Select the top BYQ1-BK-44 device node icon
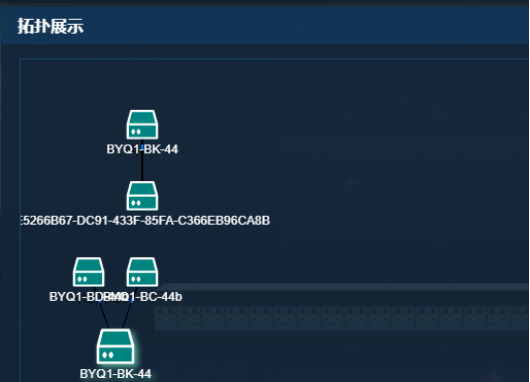Viewport: 530px width, 382px height. [142, 124]
